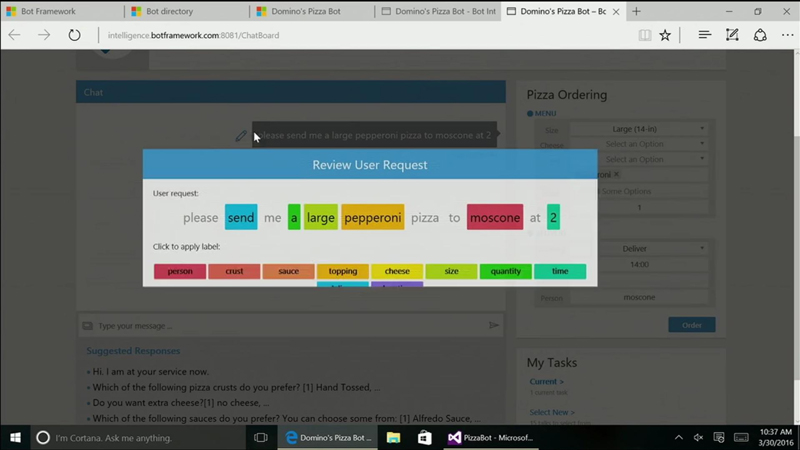Choose the extra cheese suggested response
Viewport: 800px width, 450px height.
(x=181, y=403)
